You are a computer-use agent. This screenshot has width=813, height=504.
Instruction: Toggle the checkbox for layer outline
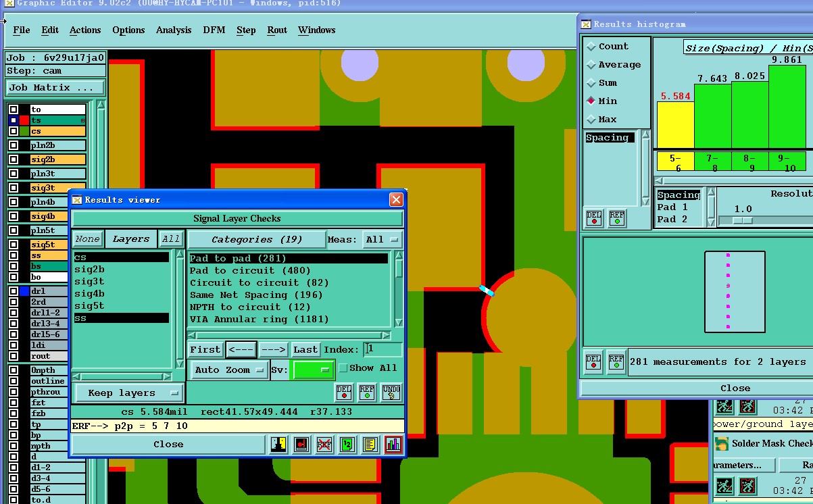coord(13,381)
